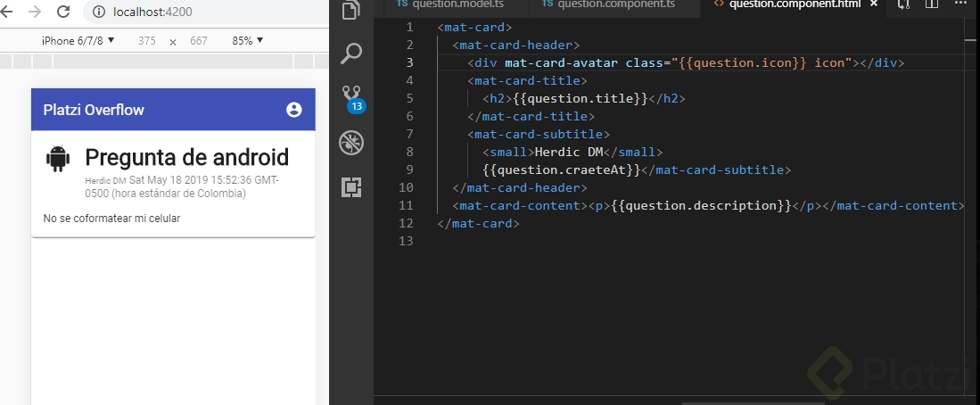Click the Herdic DM author label in the card

pyautogui.click(x=105, y=181)
